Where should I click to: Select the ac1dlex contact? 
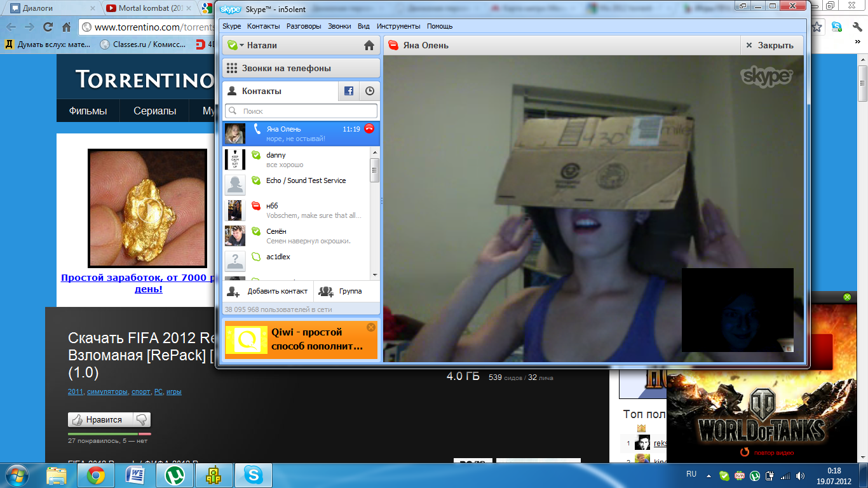tap(296, 261)
